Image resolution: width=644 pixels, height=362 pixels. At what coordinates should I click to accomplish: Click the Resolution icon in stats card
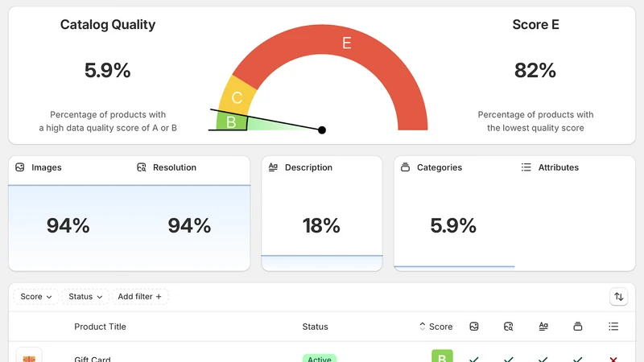(142, 167)
